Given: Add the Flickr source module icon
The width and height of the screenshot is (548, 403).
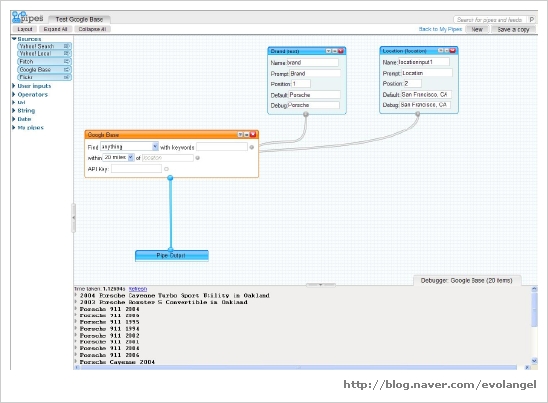Looking at the screenshot, I should tap(66, 77).
